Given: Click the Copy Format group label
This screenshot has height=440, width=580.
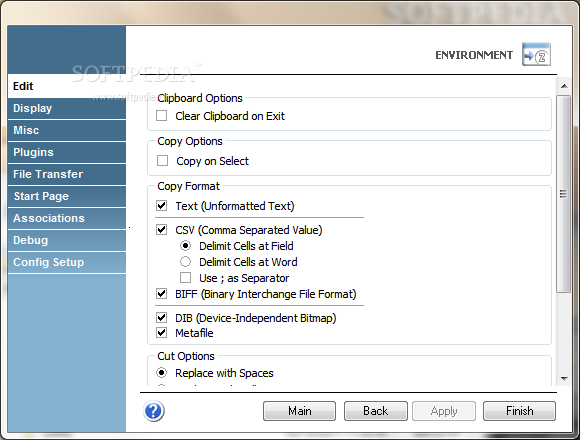Looking at the screenshot, I should point(188,186).
